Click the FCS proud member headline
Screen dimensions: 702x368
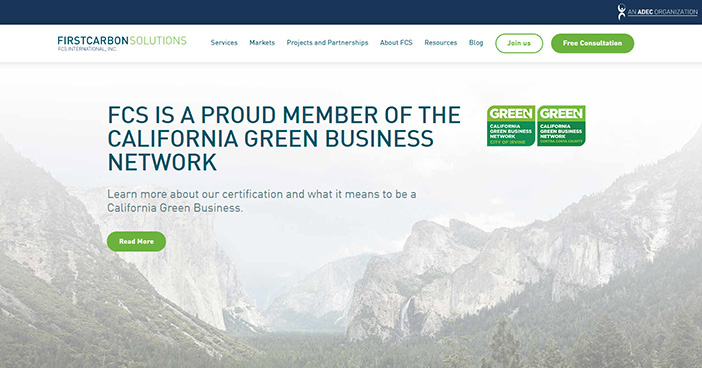point(284,138)
